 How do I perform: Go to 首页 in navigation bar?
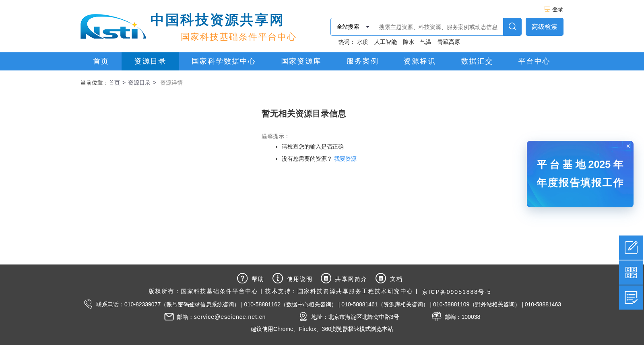click(x=101, y=61)
